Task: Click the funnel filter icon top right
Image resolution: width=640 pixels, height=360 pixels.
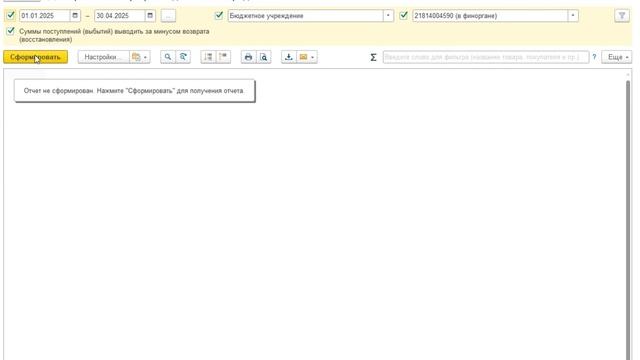Action: click(622, 16)
